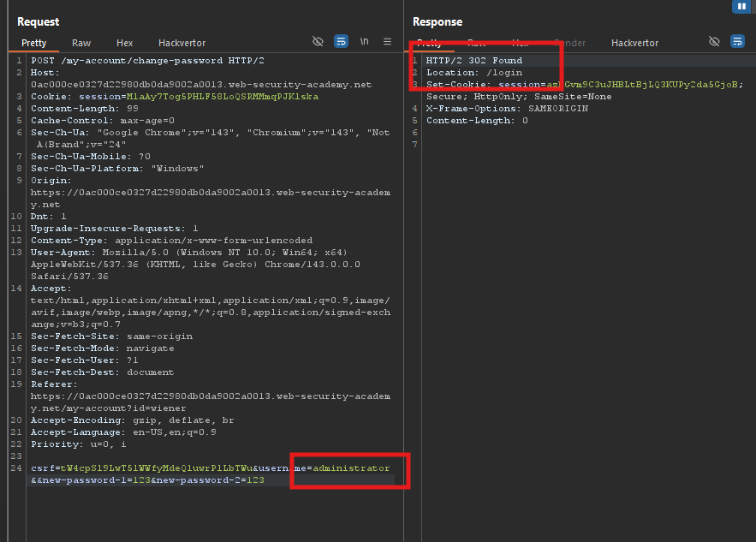Click X-Frame-Options: SAMEORIGIN response header

(x=507, y=109)
